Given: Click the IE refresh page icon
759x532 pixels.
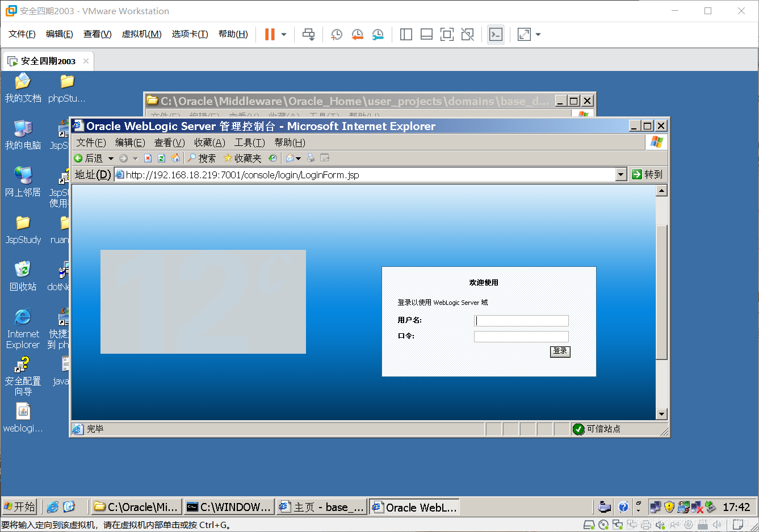Looking at the screenshot, I should pyautogui.click(x=161, y=158).
